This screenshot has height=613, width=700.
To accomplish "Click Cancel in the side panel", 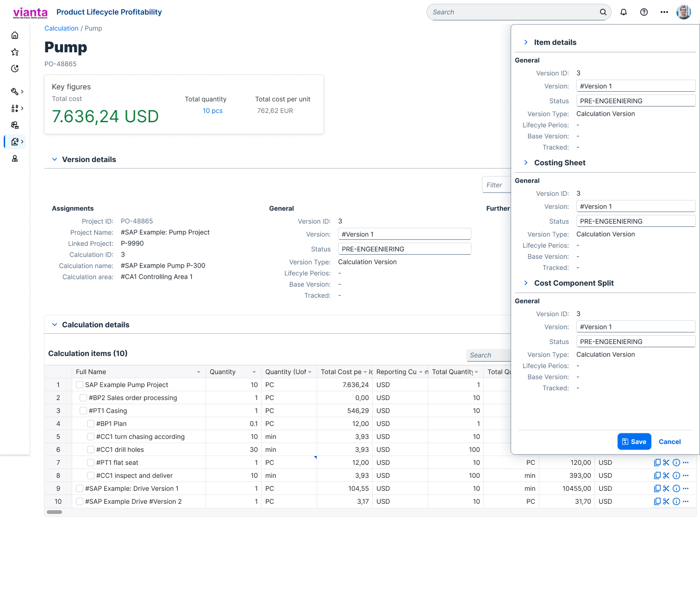I will pyautogui.click(x=669, y=442).
